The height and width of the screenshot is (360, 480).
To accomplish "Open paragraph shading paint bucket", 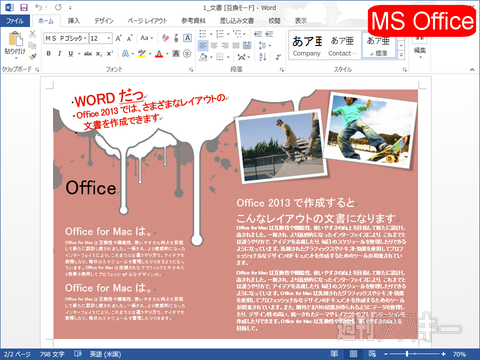I will (x=203, y=57).
